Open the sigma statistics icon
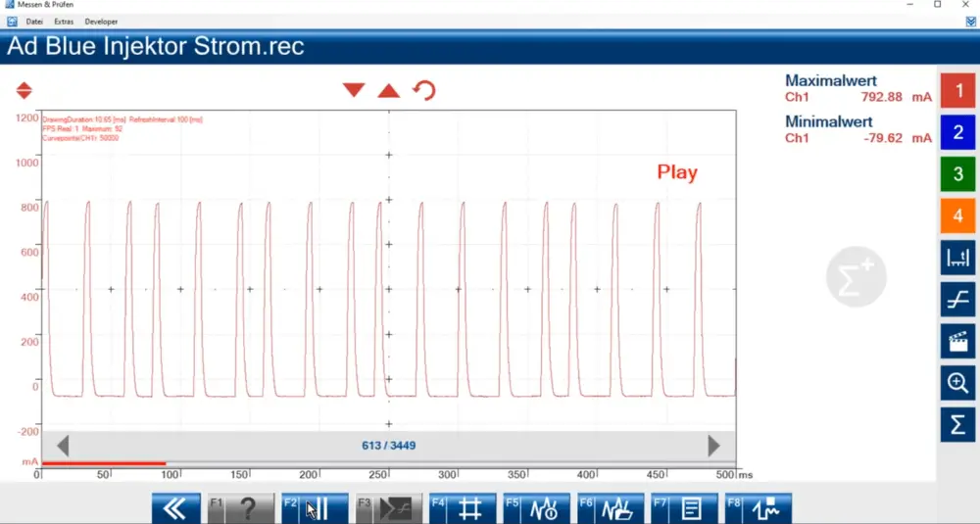980x524 pixels. pyautogui.click(x=957, y=425)
